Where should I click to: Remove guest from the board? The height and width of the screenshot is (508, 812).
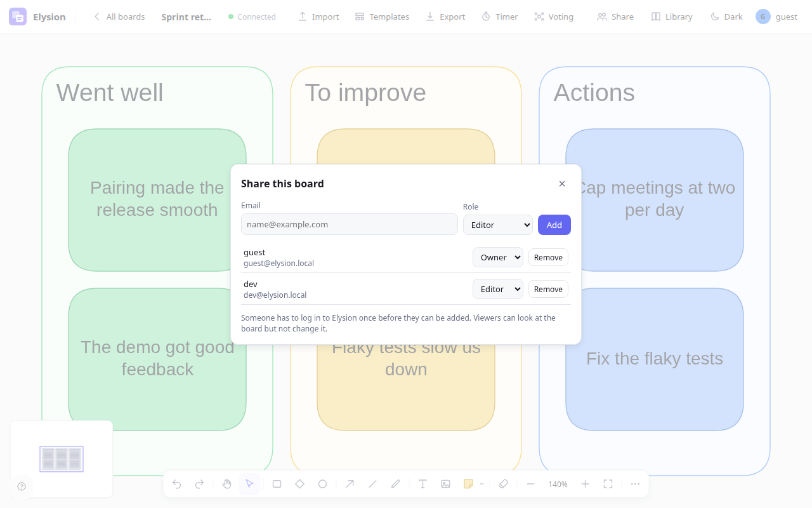click(x=548, y=257)
